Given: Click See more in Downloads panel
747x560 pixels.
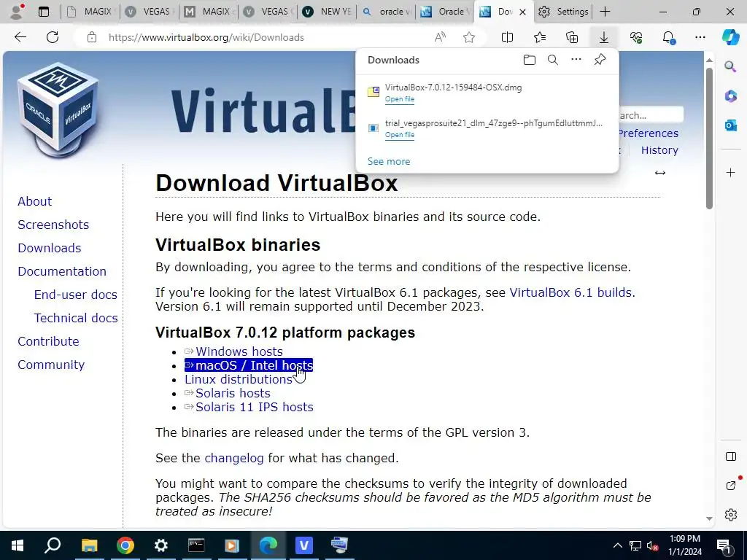Looking at the screenshot, I should (389, 161).
